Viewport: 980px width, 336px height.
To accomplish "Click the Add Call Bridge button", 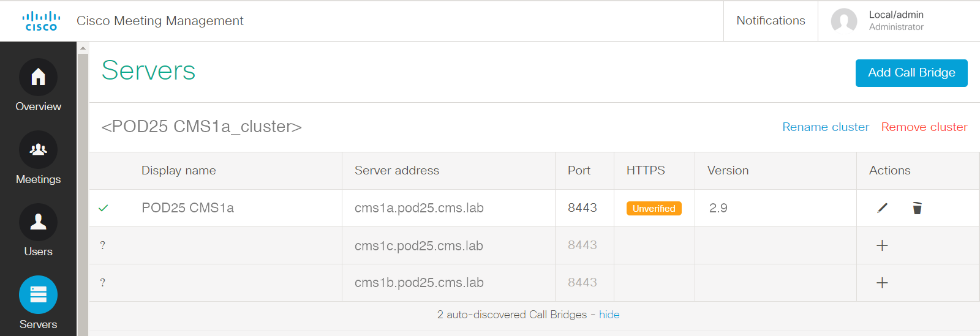I will (911, 73).
